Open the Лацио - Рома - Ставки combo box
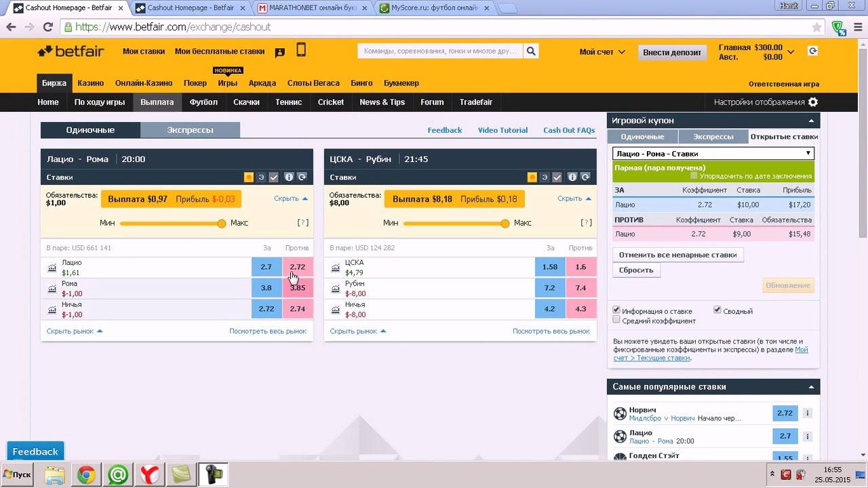 tap(713, 154)
